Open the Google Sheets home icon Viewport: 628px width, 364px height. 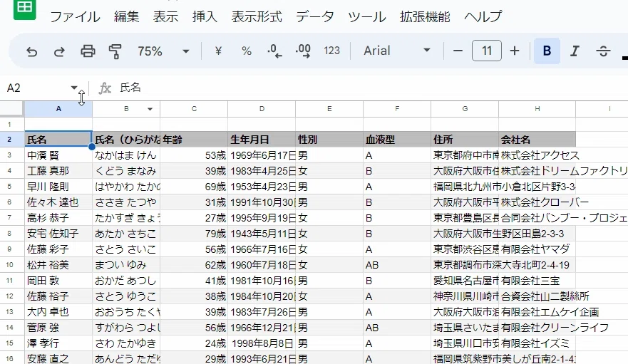[x=24, y=8]
